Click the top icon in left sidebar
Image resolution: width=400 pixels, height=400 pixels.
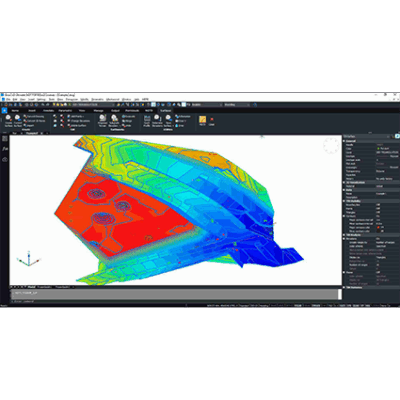(x=5, y=138)
